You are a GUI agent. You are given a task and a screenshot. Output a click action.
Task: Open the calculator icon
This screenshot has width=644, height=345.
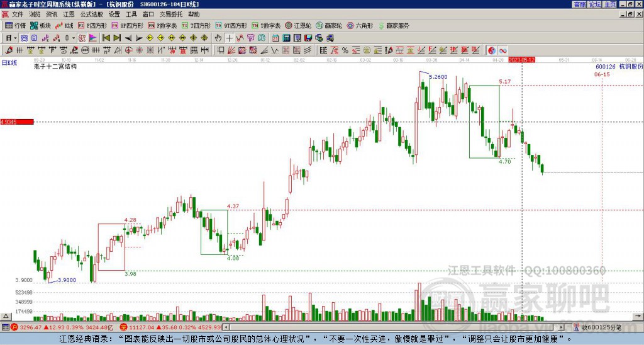click(286, 38)
